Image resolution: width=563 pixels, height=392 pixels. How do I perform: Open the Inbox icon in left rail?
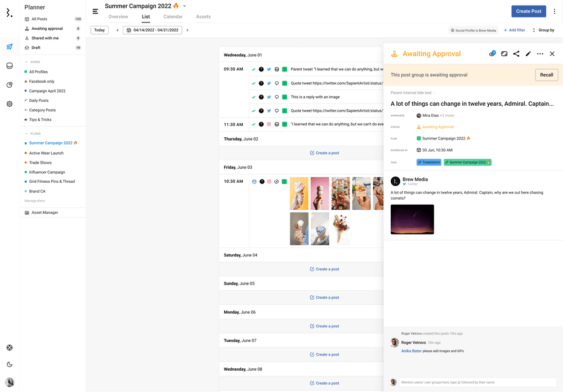tap(10, 66)
